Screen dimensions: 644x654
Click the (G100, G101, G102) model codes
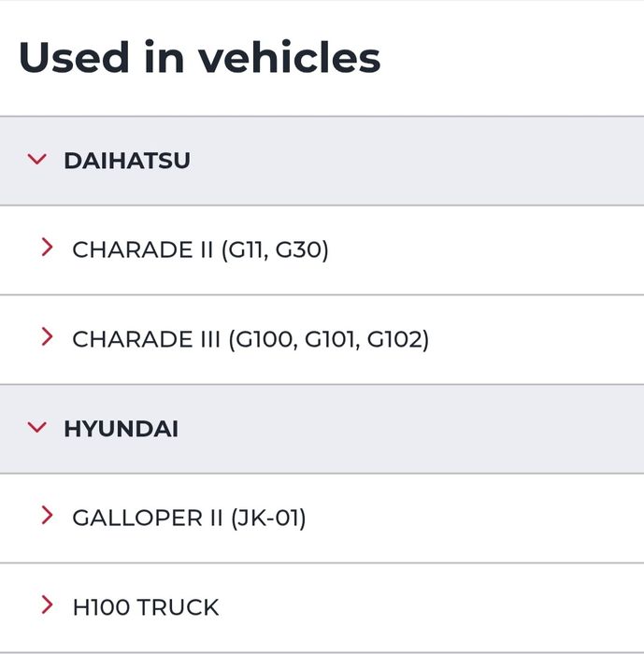[328, 339]
